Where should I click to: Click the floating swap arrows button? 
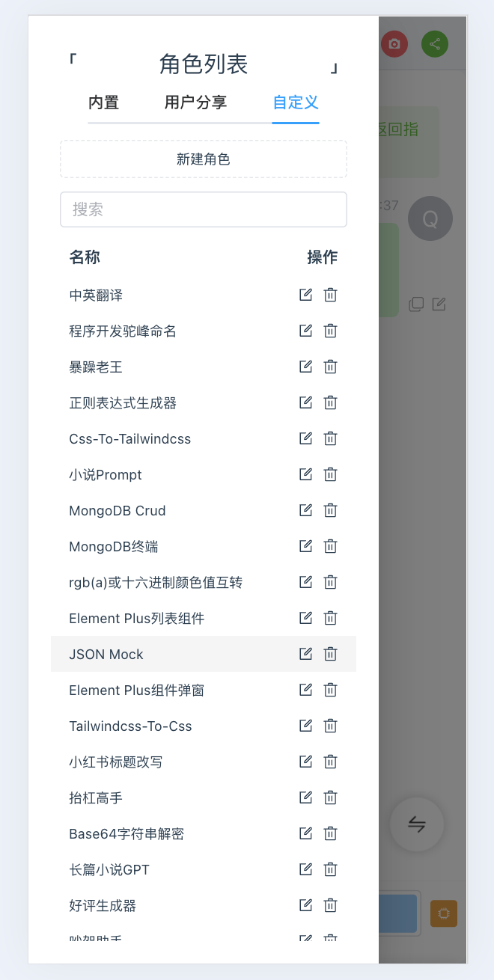point(417,824)
